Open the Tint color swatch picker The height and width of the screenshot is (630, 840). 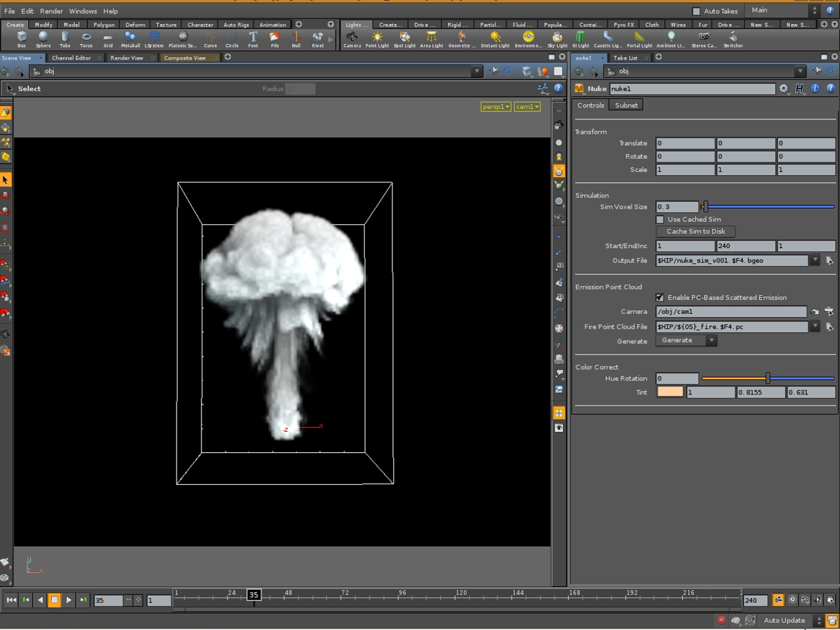coord(669,392)
